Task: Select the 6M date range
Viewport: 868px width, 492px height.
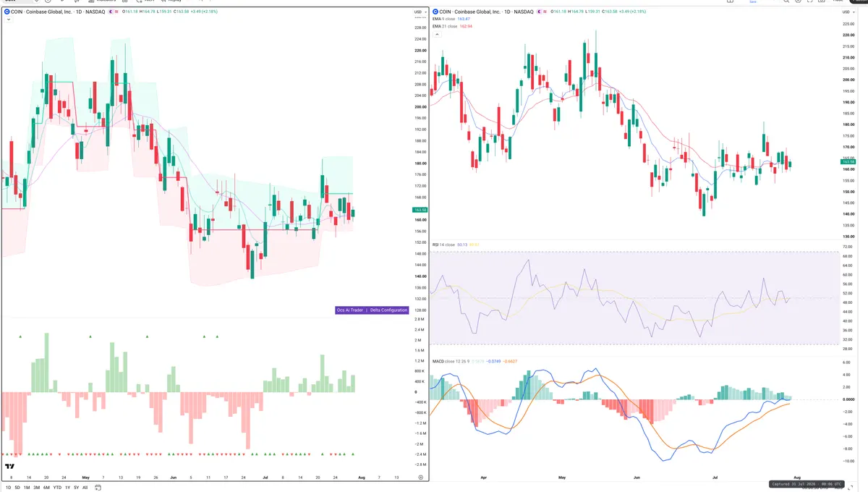Action: (46, 488)
